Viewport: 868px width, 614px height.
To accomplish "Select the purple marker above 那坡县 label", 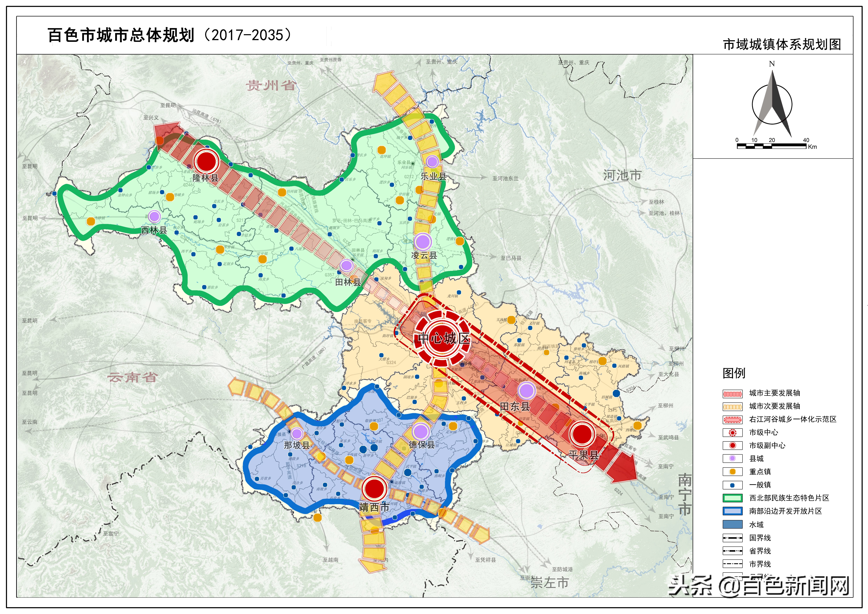I will (297, 434).
